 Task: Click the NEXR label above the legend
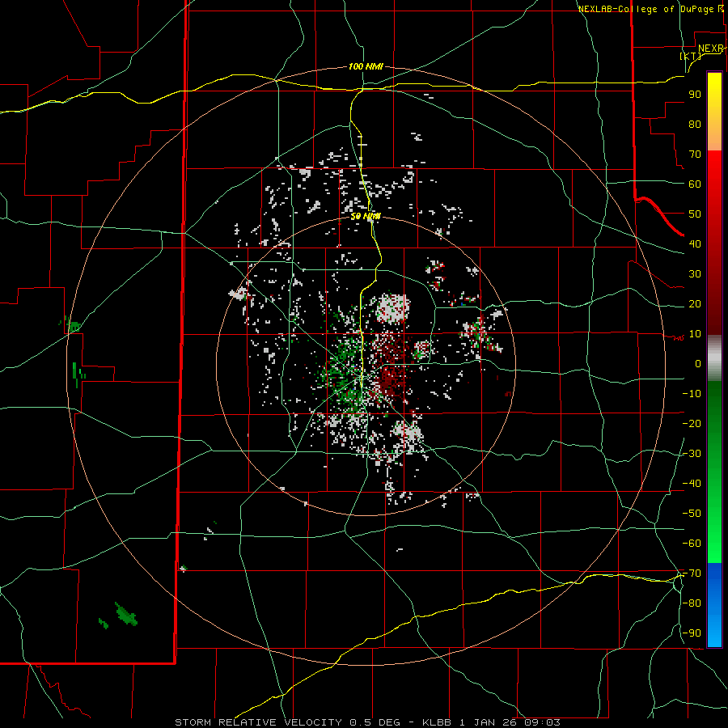(711, 49)
